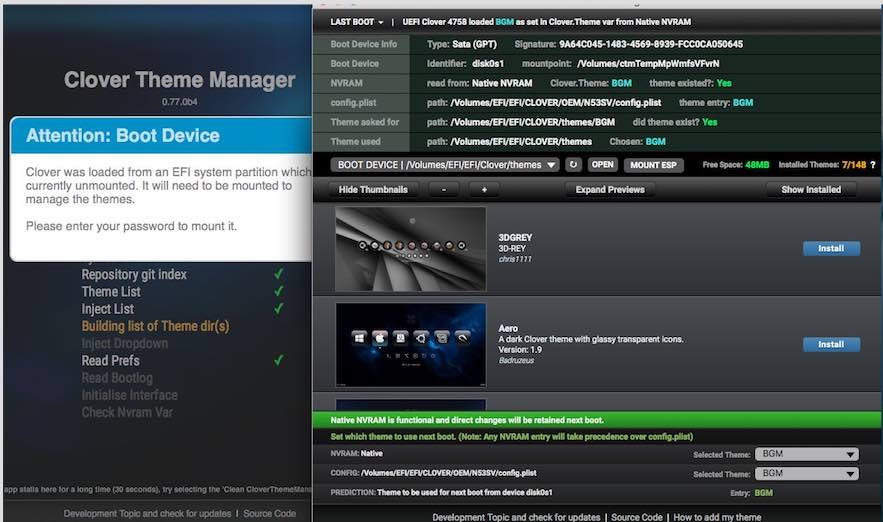883x522 pixels.
Task: Click the Theme asked for row label
Action: (364, 122)
